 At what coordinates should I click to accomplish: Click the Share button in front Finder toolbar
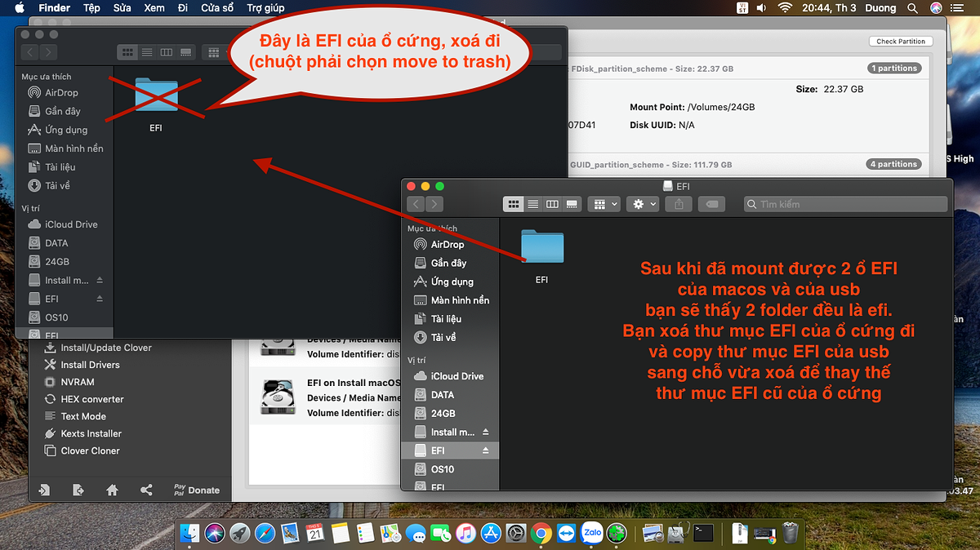[x=679, y=204]
